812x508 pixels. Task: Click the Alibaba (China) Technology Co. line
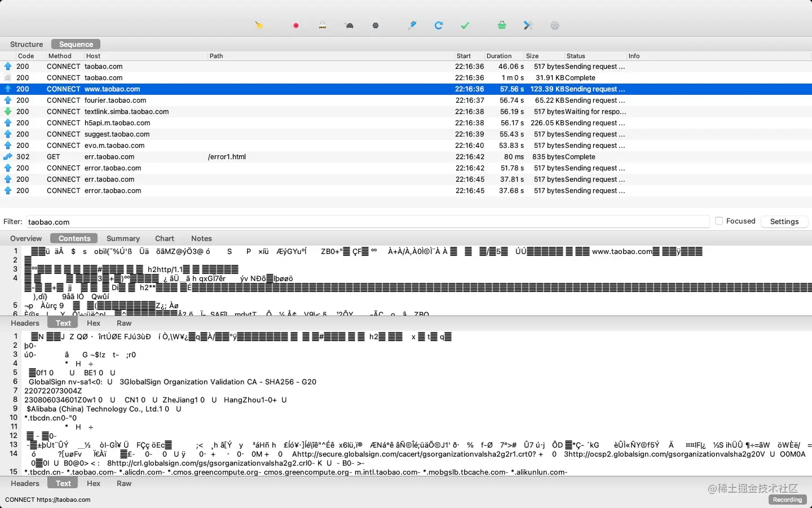(x=104, y=409)
